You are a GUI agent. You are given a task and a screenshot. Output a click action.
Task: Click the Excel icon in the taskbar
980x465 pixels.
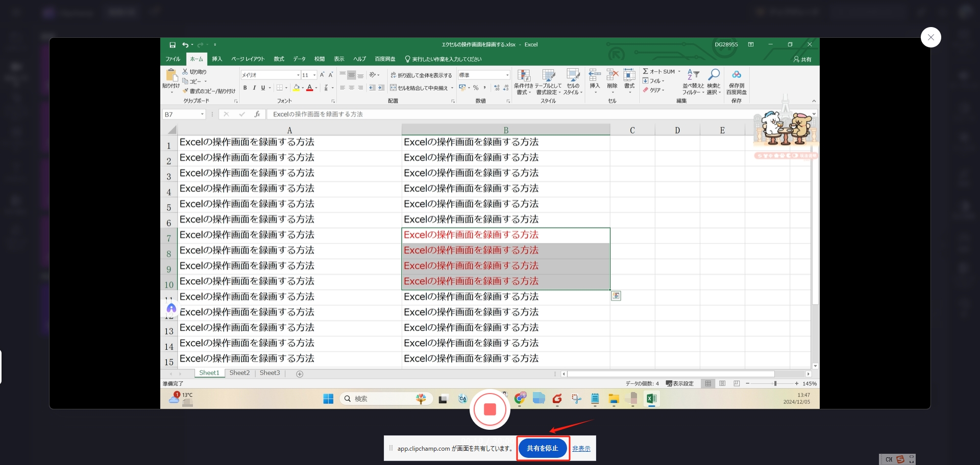click(651, 399)
